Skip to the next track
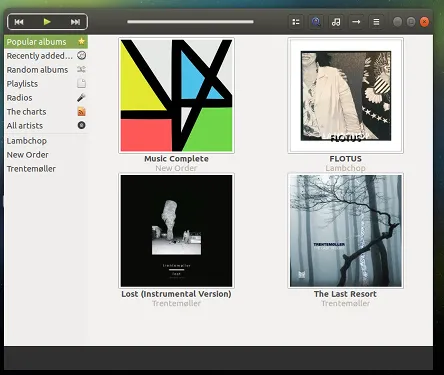This screenshot has width=444, height=375. [x=75, y=22]
